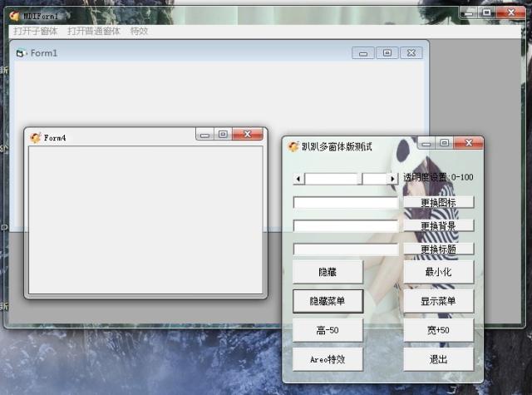
Task: Click the input field beside 更换标题
Action: pyautogui.click(x=346, y=249)
